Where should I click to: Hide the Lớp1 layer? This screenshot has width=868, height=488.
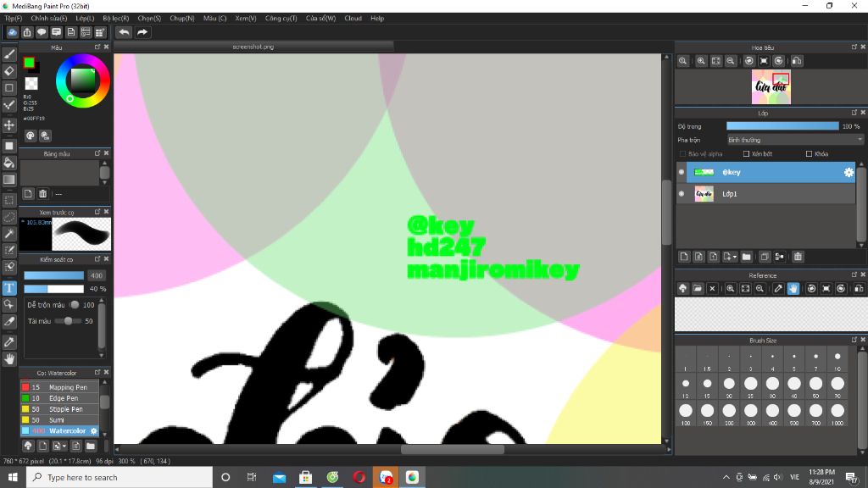point(682,194)
